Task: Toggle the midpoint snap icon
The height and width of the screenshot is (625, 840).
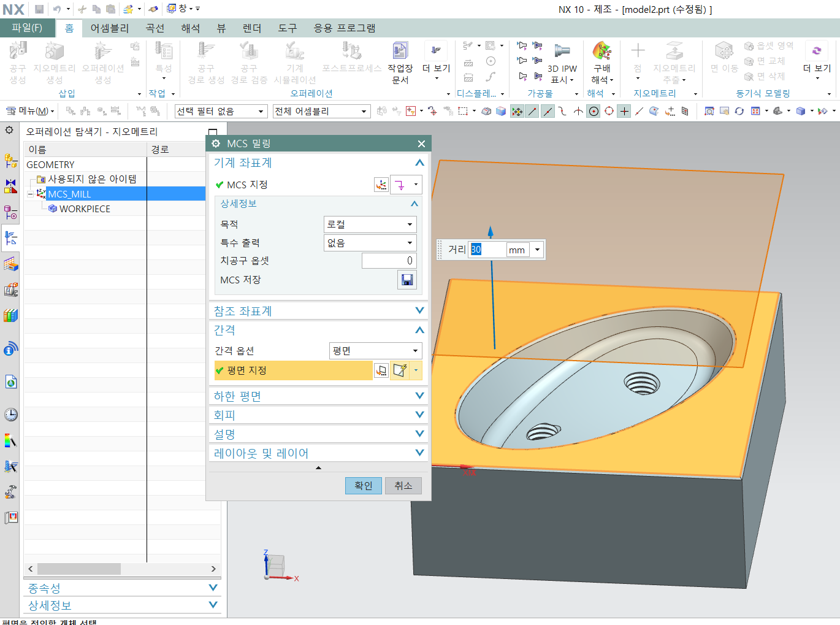Action: pyautogui.click(x=548, y=111)
